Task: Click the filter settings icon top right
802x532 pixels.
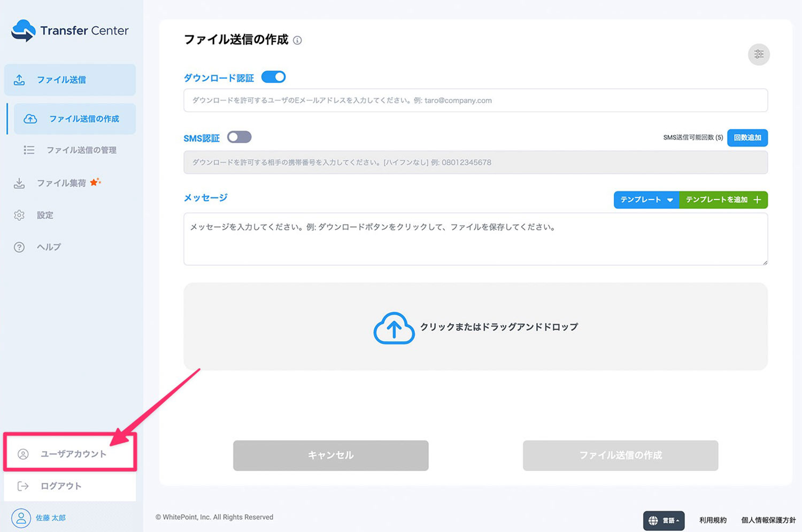Action: (759, 54)
